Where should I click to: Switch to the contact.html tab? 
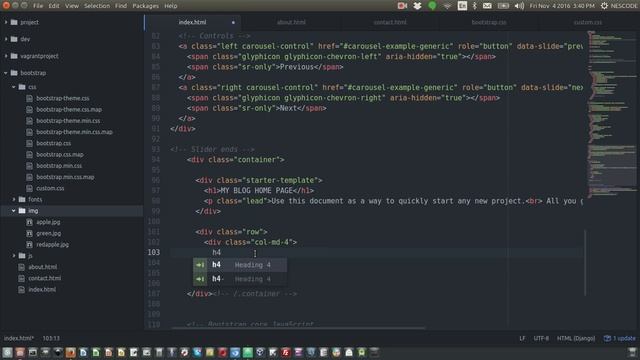tap(390, 22)
